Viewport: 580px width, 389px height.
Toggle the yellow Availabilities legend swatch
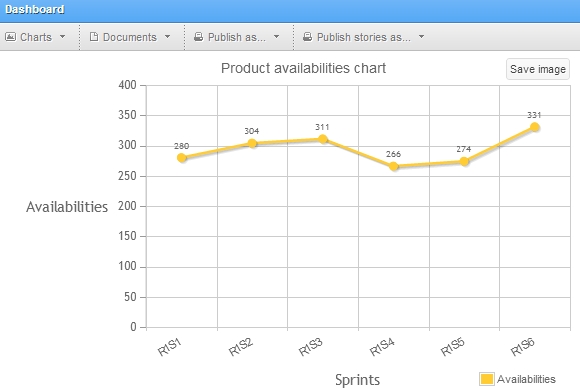486,379
